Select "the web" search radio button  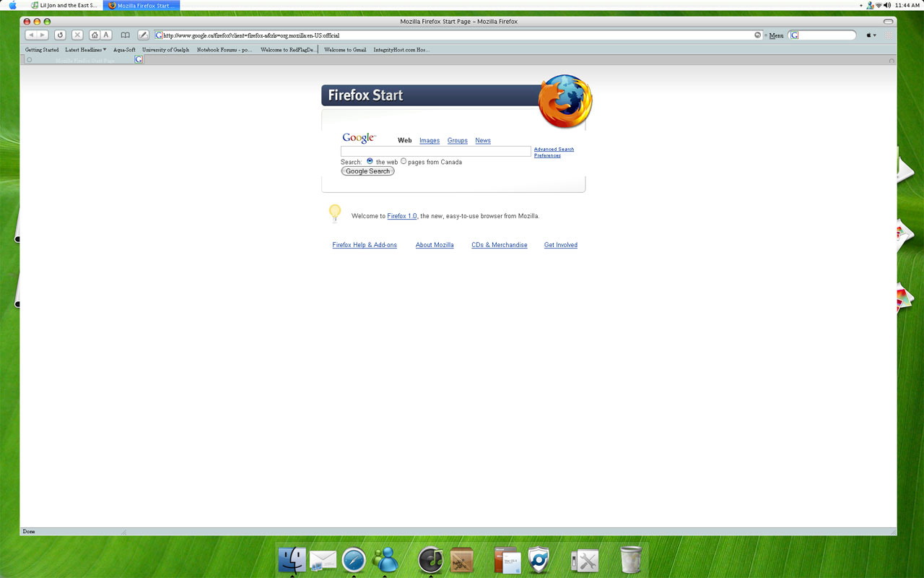[370, 161]
